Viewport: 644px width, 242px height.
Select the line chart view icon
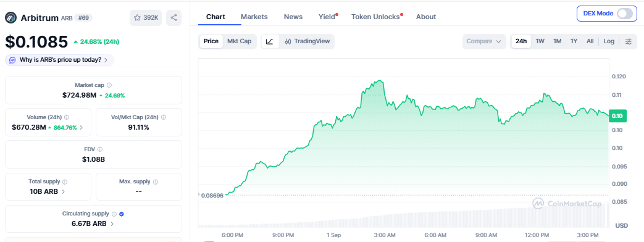coord(270,41)
